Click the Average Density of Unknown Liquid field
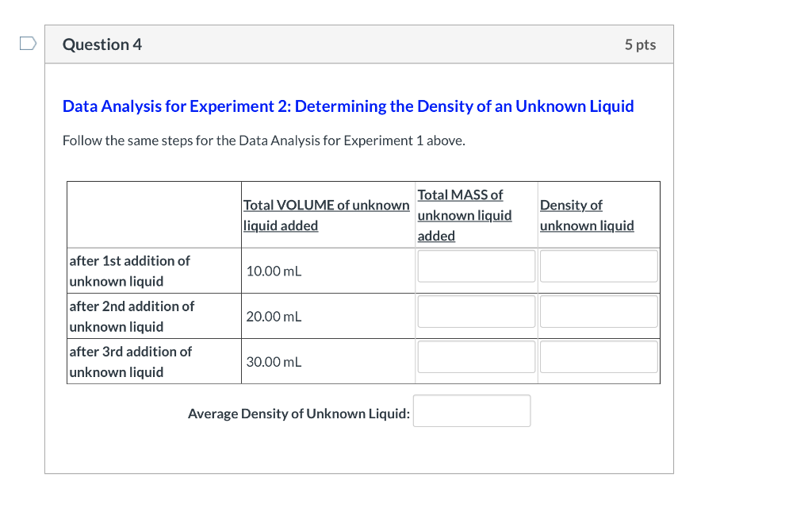Screen dimensions: 812x508 (471, 410)
